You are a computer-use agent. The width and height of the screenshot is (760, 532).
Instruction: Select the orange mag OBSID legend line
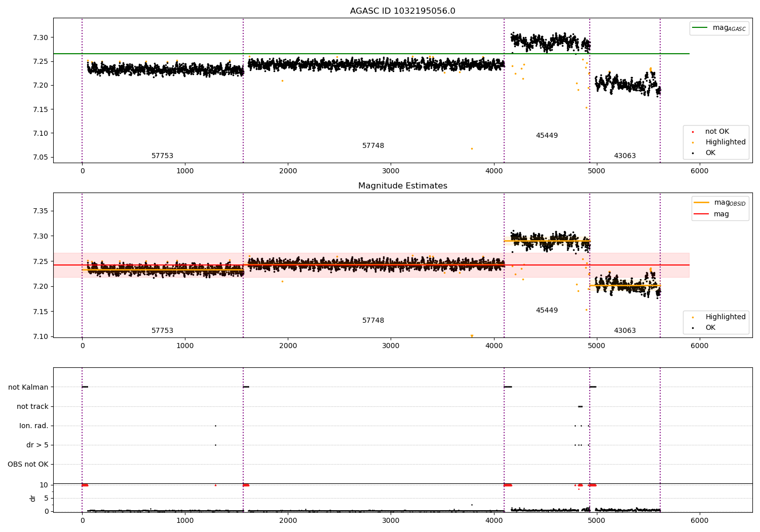(x=702, y=203)
